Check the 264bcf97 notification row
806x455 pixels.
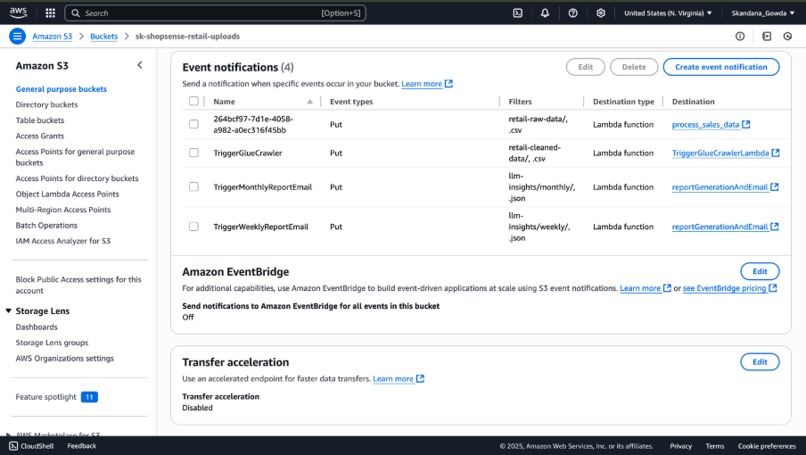coord(194,124)
